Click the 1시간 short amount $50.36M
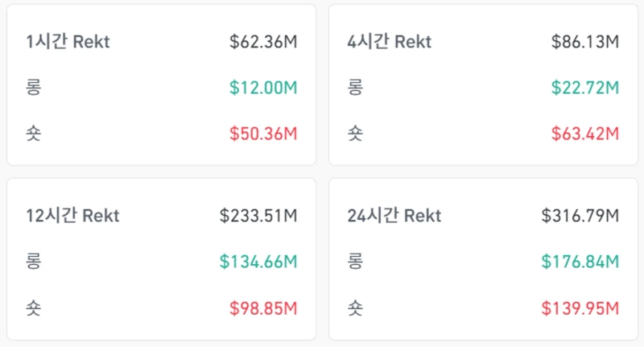This screenshot has width=644, height=347. point(263,133)
